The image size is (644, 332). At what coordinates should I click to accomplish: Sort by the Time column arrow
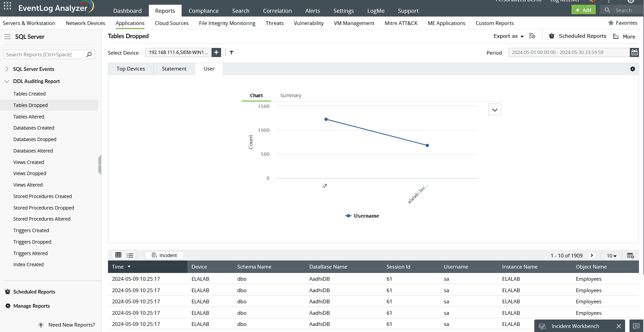pyautogui.click(x=129, y=267)
